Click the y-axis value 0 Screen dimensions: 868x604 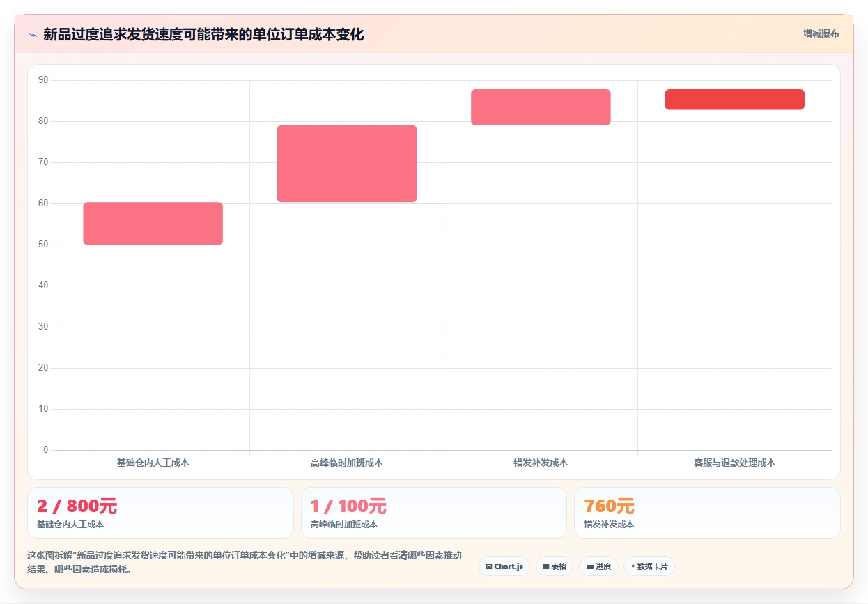[x=46, y=450]
